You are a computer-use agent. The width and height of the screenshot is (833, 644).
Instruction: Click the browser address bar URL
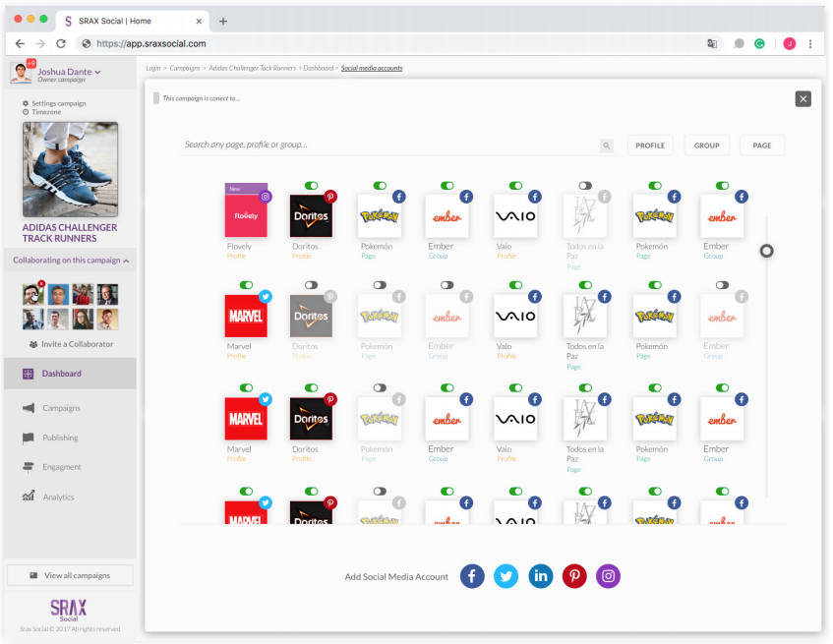(x=150, y=44)
